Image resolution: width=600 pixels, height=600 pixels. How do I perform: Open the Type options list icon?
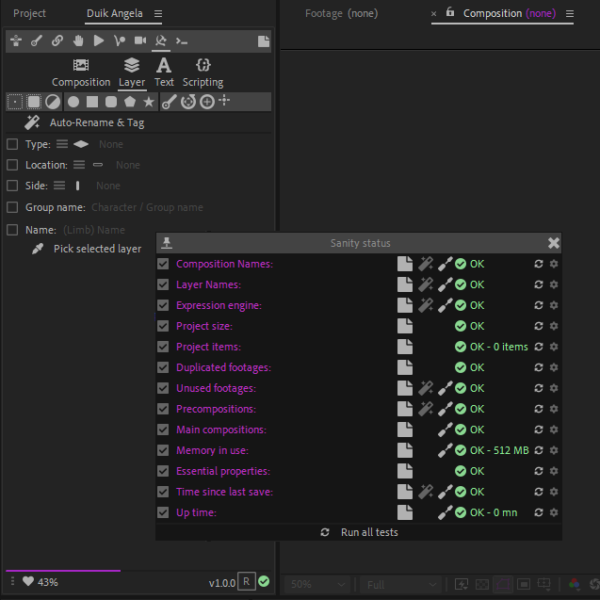[x=62, y=144]
